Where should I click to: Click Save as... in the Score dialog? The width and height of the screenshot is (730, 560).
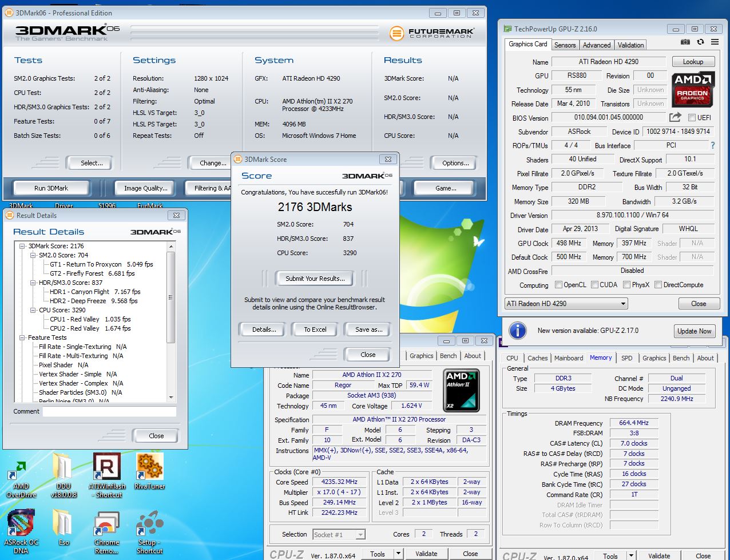coord(368,329)
